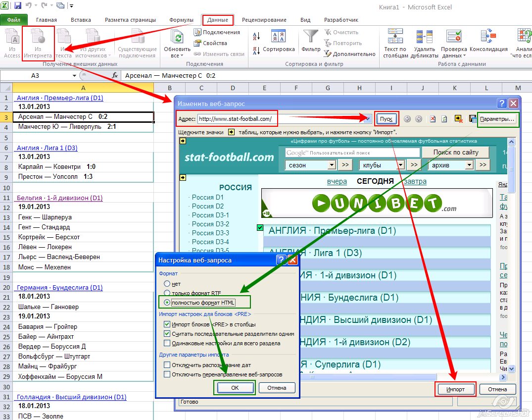Open the 'Англия · Премьер-лига (D1)' link in A1
The image size is (532, 420).
pyautogui.click(x=60, y=98)
